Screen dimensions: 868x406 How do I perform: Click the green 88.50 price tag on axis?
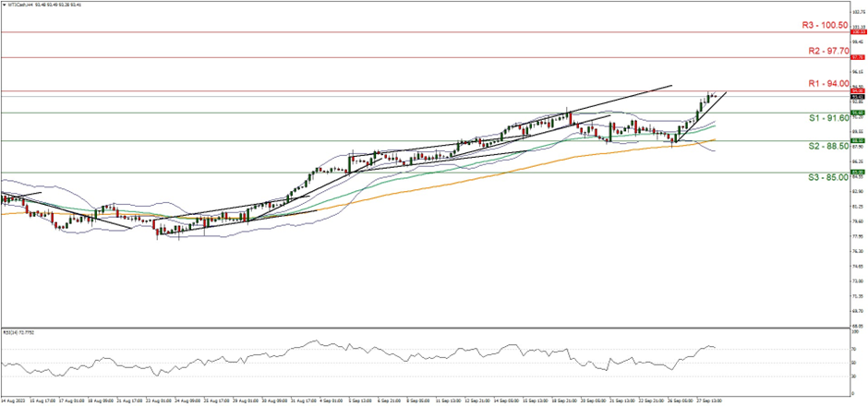[858, 140]
